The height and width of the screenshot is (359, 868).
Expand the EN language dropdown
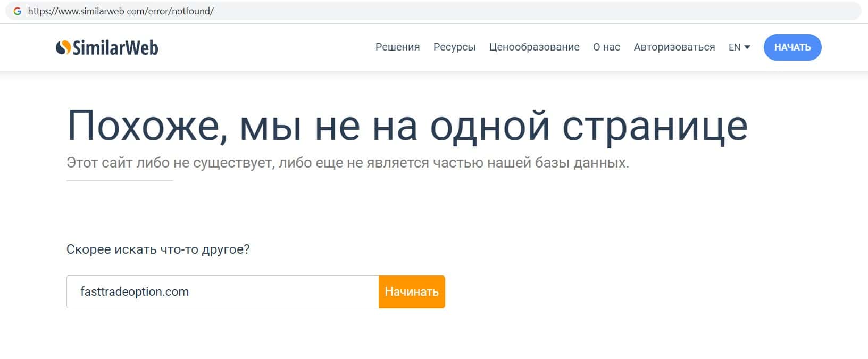pyautogui.click(x=739, y=47)
